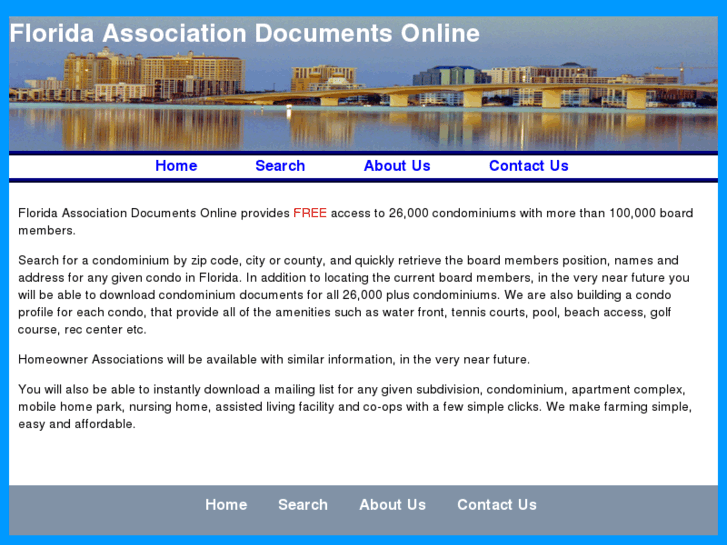Click the paragraph starting "Search for a condominium"
This screenshot has width=727, height=545.
coord(354,295)
